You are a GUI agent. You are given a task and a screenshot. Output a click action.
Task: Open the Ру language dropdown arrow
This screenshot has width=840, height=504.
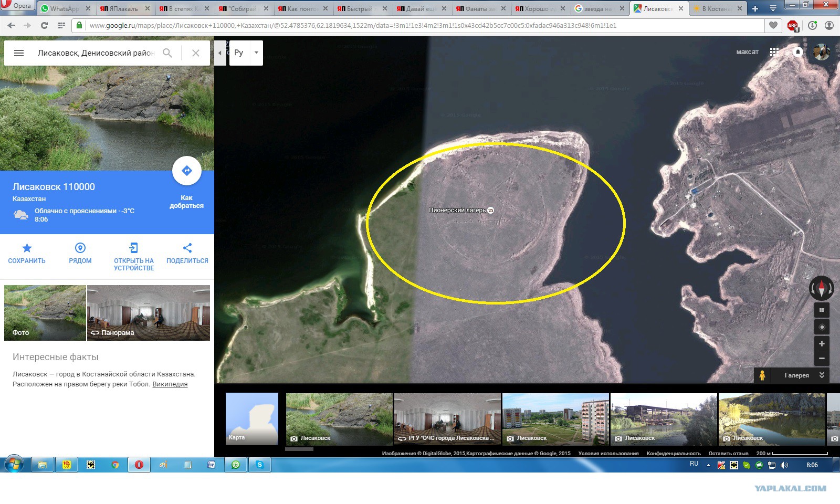coord(256,52)
